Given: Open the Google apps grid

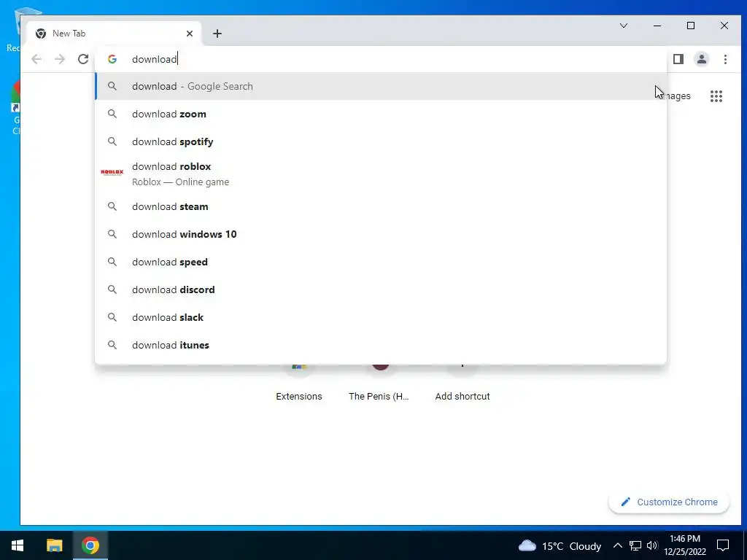Looking at the screenshot, I should [716, 96].
